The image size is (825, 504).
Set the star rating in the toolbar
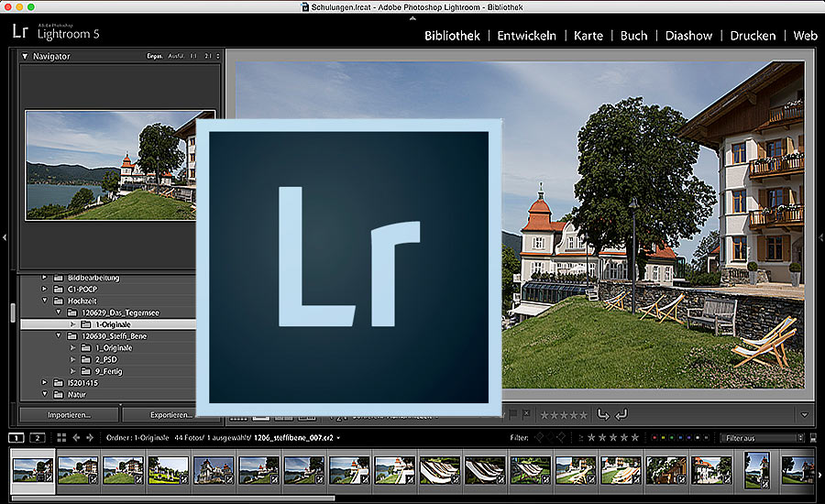pyautogui.click(x=563, y=415)
